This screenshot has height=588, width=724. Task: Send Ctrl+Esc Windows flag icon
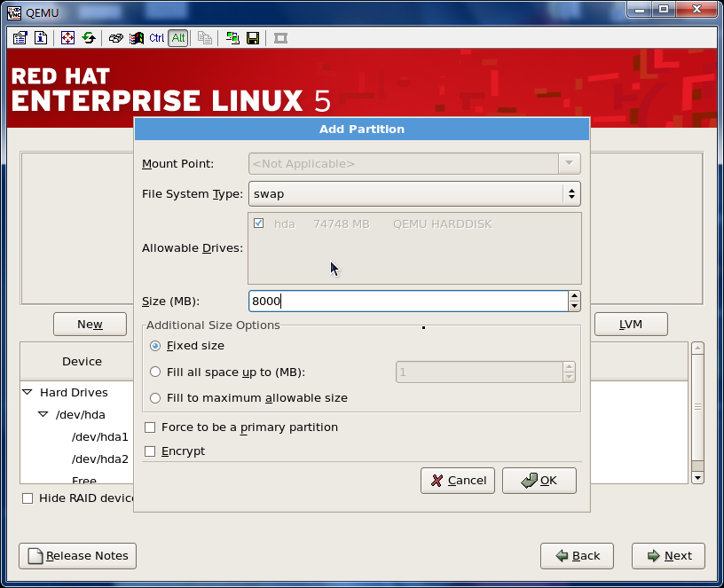click(137, 38)
